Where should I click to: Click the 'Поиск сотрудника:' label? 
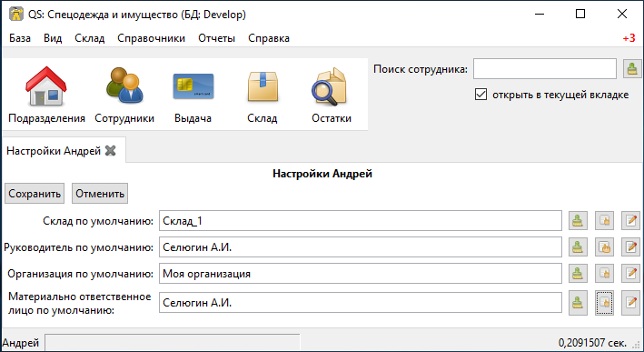click(421, 69)
